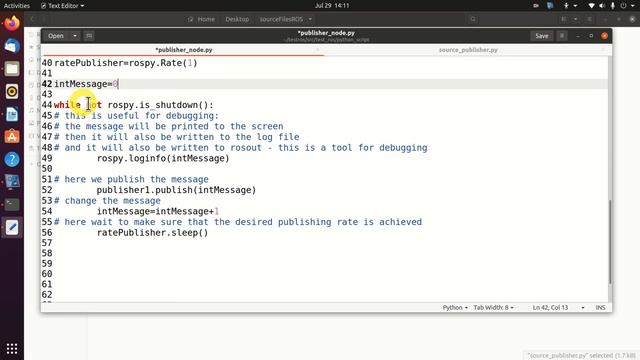
Task: Save the file with the Save button
Action: (542, 36)
